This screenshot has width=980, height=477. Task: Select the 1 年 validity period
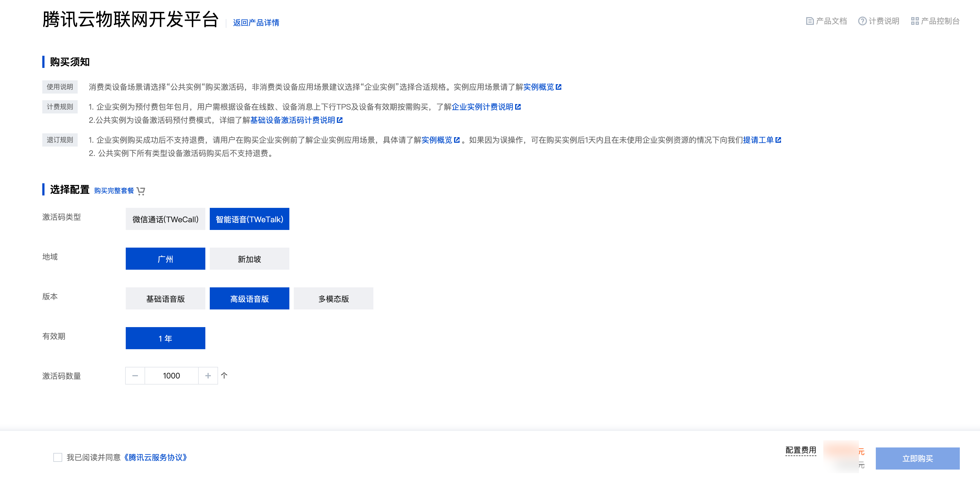(166, 339)
